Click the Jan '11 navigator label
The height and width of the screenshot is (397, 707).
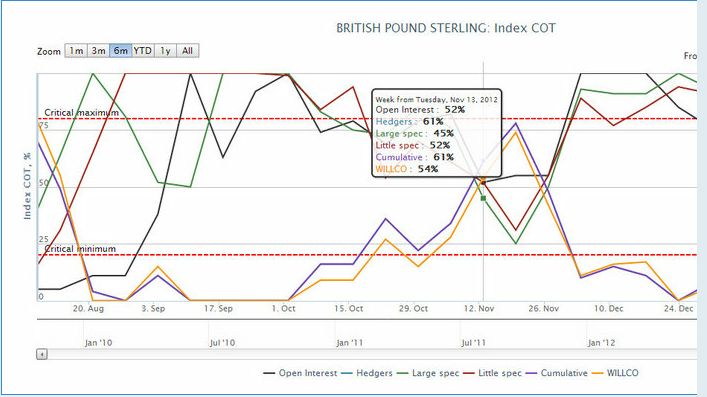click(x=350, y=343)
